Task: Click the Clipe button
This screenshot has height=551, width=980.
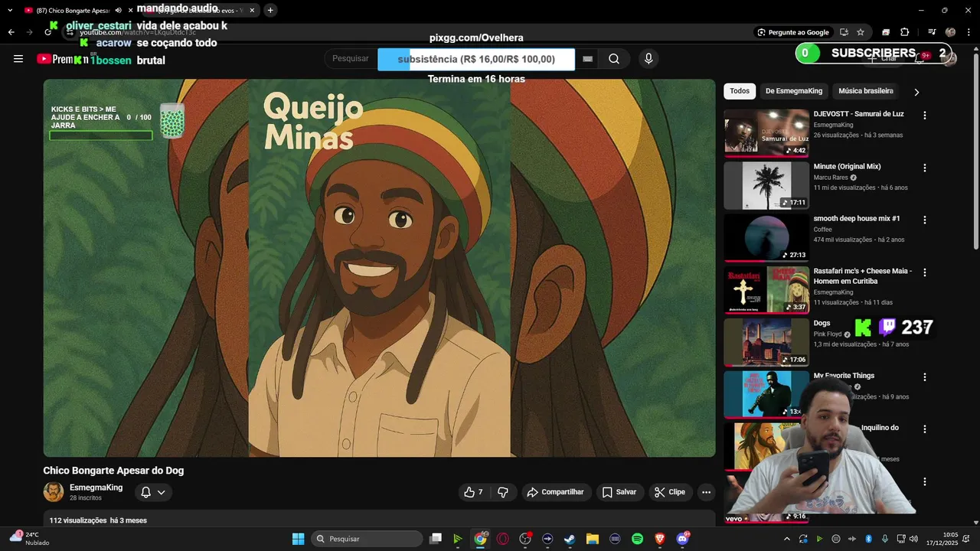Action: coord(670,492)
